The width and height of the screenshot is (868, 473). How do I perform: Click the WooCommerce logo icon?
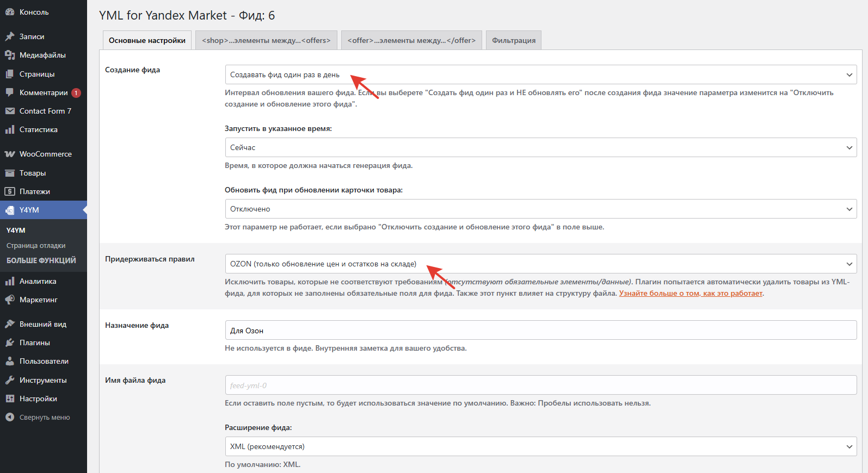pyautogui.click(x=10, y=154)
